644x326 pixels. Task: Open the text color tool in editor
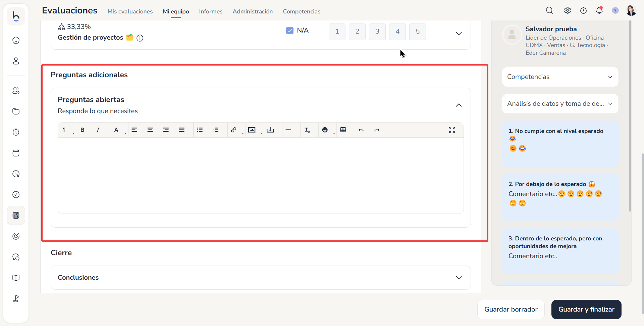[116, 130]
